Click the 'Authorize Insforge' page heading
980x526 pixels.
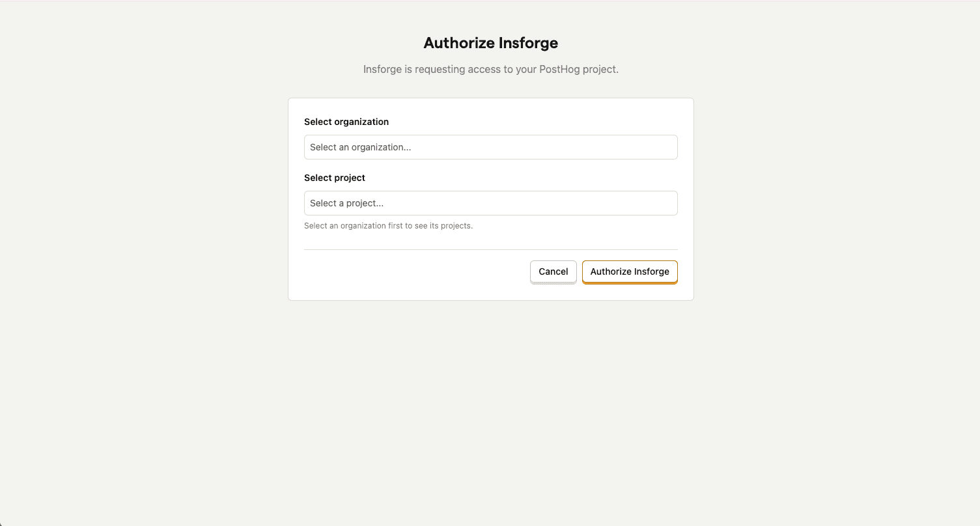(491, 43)
